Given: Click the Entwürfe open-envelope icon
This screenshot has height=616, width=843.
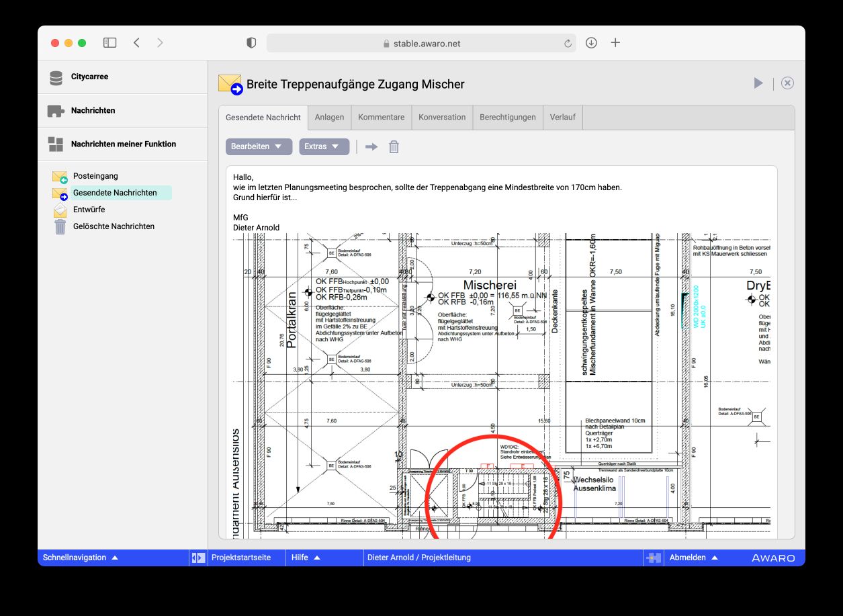Looking at the screenshot, I should (60, 210).
